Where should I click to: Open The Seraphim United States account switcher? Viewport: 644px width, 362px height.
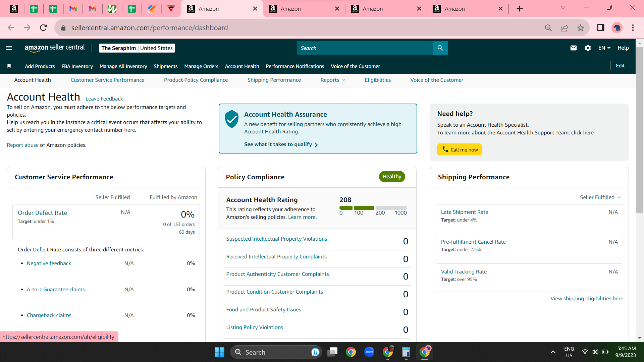[137, 48]
